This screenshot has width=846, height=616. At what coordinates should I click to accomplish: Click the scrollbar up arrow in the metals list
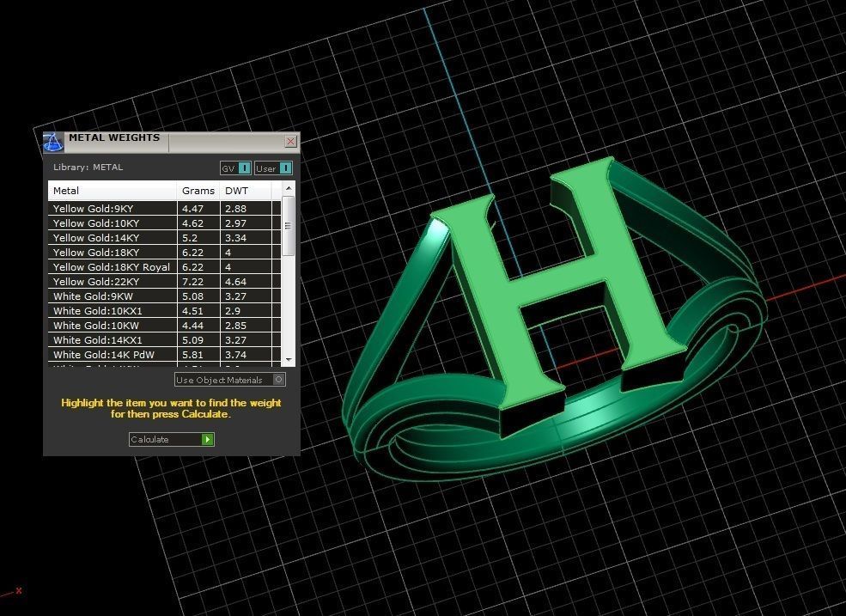point(289,188)
